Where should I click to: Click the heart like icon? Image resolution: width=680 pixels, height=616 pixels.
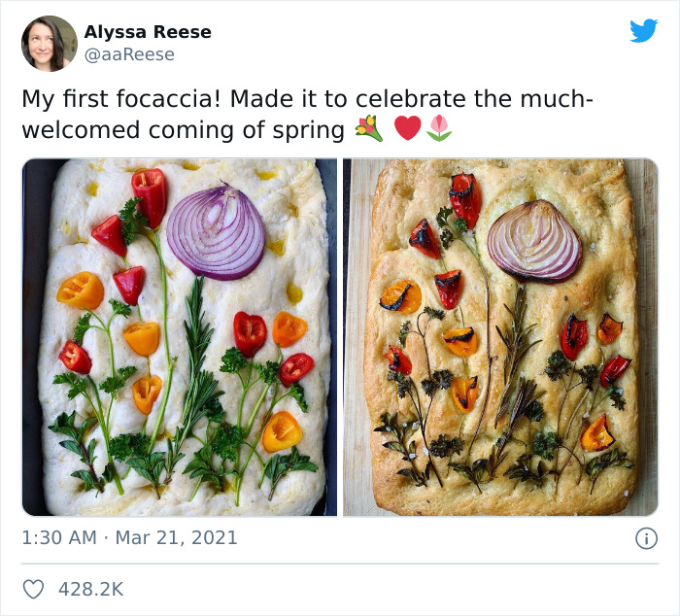click(x=33, y=589)
